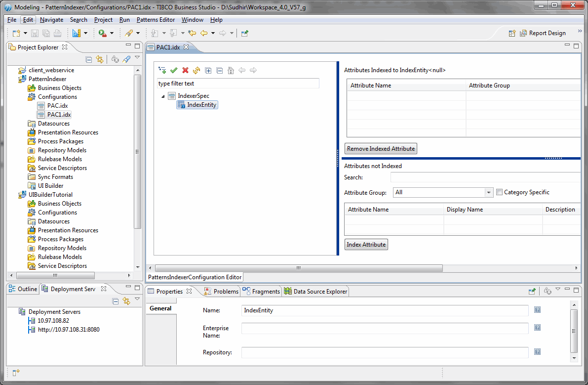Click the Project Explorer horizontal scrollbar thumb
Viewport: 588px width, 385px height.
55,275
